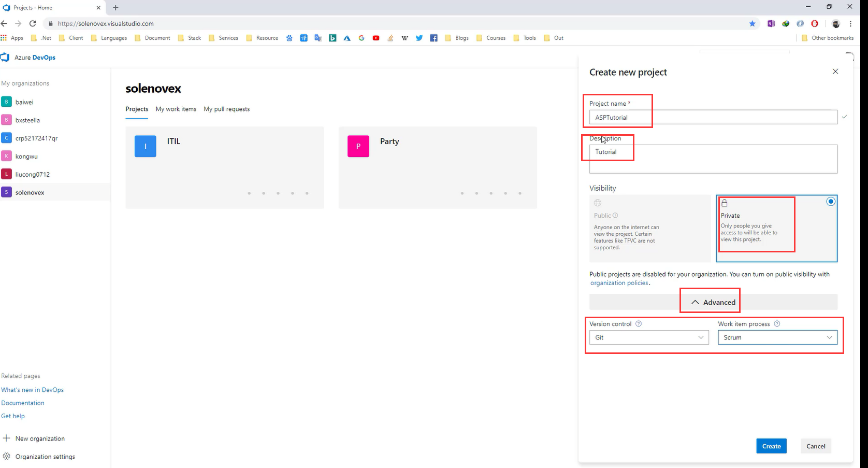Open the Documentation link
Screen dimensions: 868x468
point(23,403)
